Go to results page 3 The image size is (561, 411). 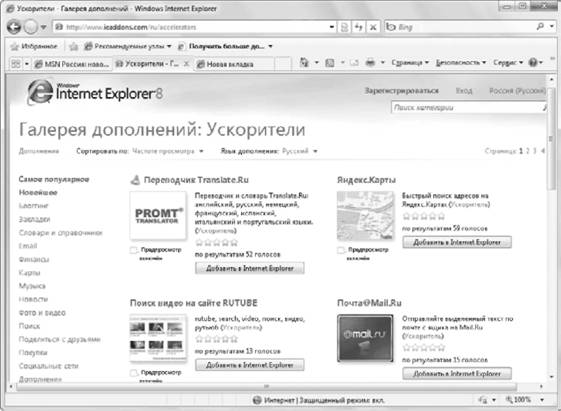pyautogui.click(x=535, y=151)
